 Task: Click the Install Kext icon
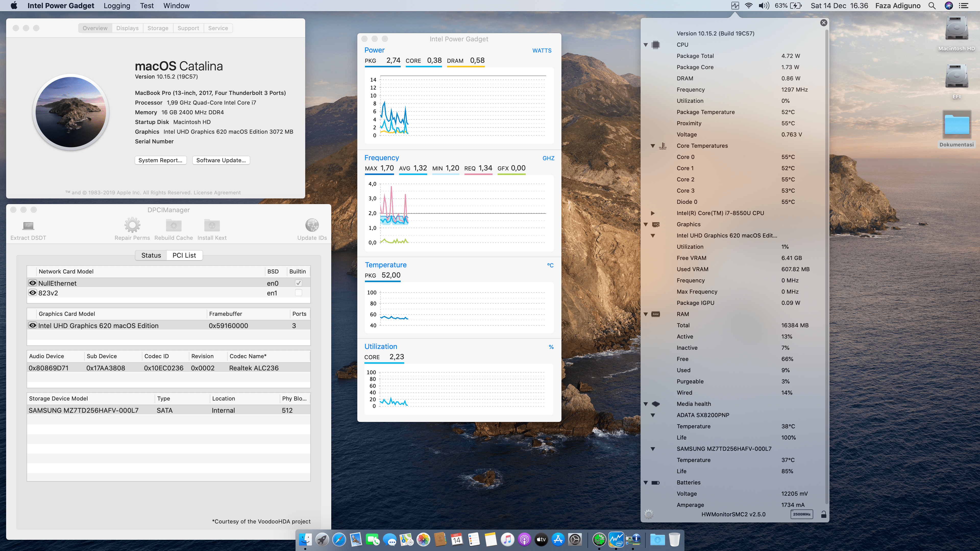pyautogui.click(x=212, y=226)
